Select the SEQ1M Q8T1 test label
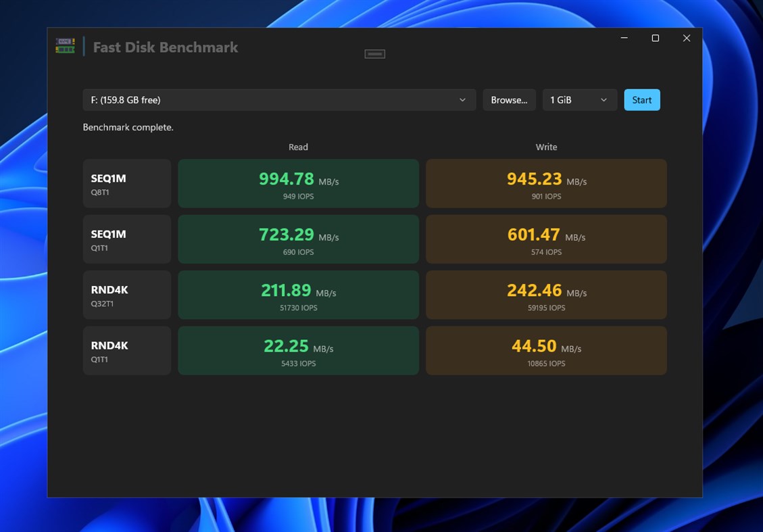 pos(127,183)
